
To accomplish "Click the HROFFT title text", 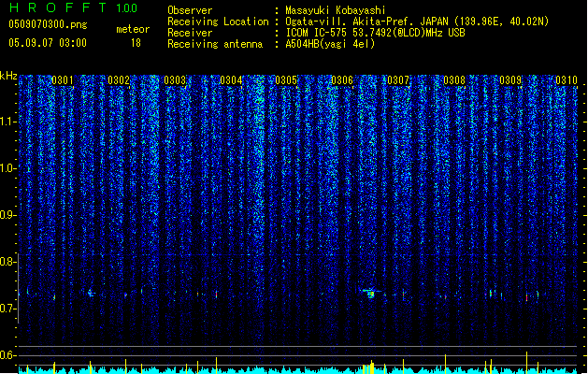I will (58, 7).
